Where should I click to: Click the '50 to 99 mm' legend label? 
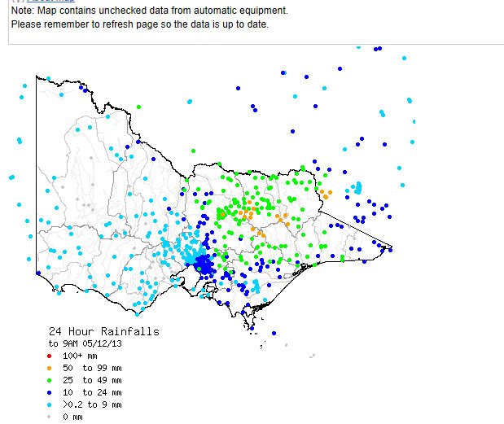point(92,368)
